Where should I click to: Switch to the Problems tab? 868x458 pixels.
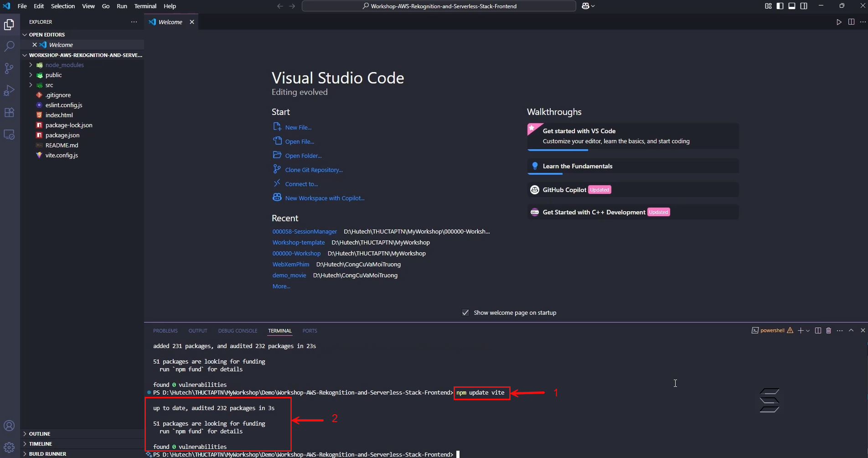[165, 331]
